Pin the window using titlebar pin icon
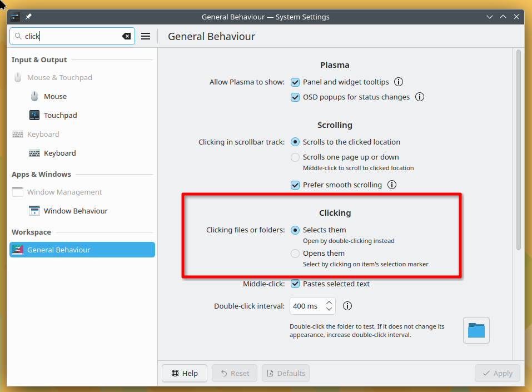Viewport: 532px width, 392px height. pos(28,17)
